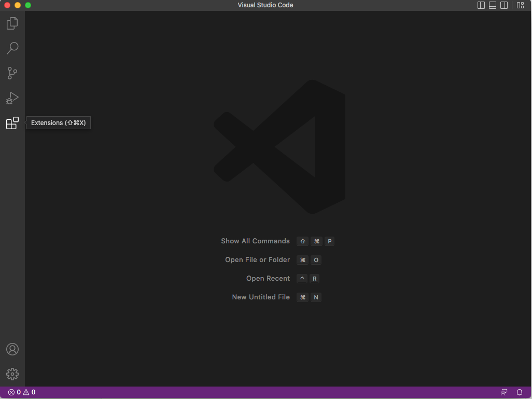Open the Run and Debug view
Viewport: 532px width, 399px height.
click(x=12, y=98)
